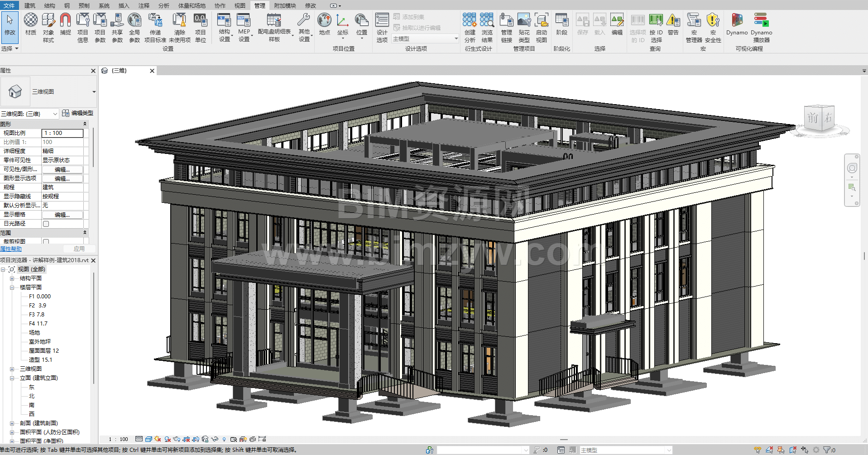Open the 三维视图 type selector dropdown
This screenshot has height=455, width=868.
[x=94, y=92]
